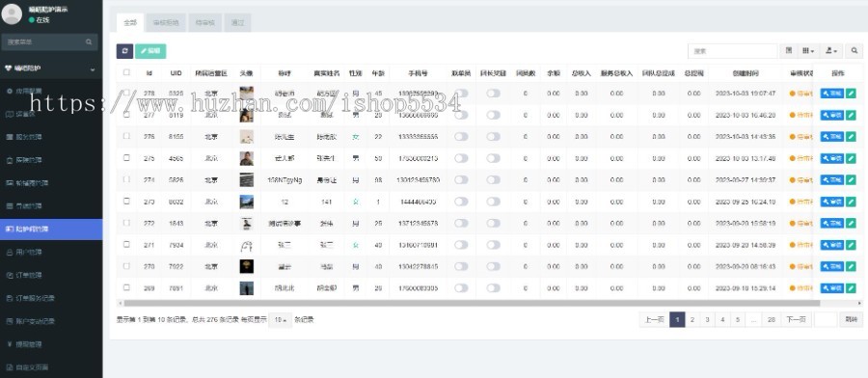Click the green edit pencil icon for row 274
The height and width of the screenshot is (378, 868).
click(x=851, y=180)
